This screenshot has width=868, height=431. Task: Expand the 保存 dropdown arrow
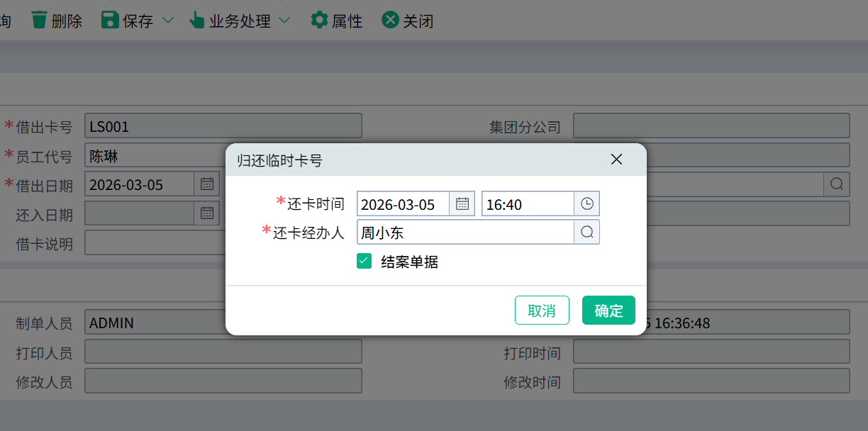pos(168,21)
